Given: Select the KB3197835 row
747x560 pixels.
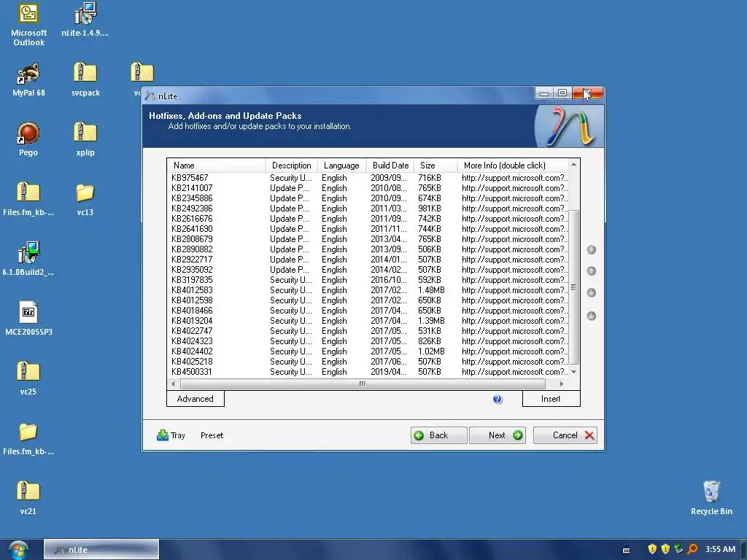Looking at the screenshot, I should click(368, 280).
